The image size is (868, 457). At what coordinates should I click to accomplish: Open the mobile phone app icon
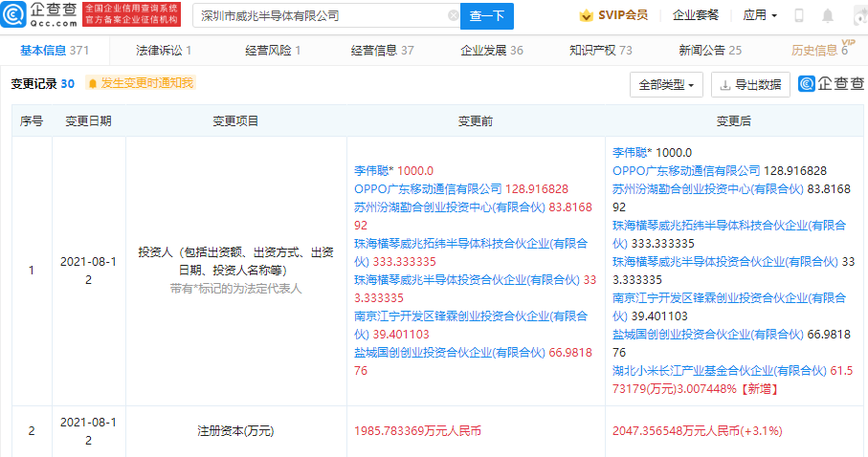[x=798, y=15]
